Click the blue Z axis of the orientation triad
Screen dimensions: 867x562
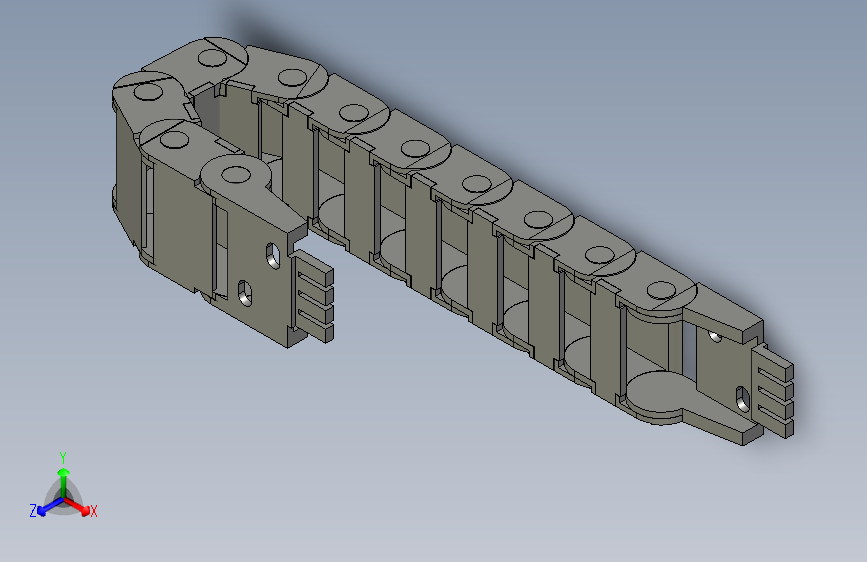pyautogui.click(x=47, y=507)
